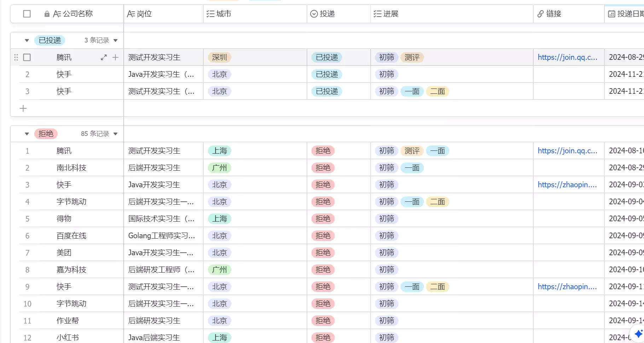The image size is (644, 343).
Task: Click the empty 链接 cell in the 作业帮 row
Action: tap(569, 321)
